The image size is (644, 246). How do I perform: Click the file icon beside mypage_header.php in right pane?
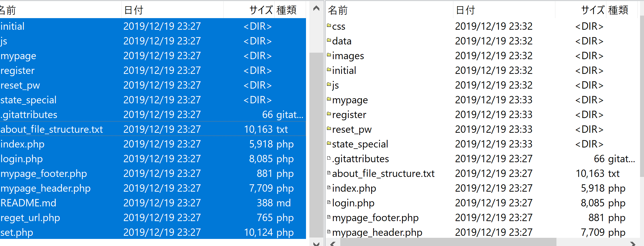tap(329, 232)
